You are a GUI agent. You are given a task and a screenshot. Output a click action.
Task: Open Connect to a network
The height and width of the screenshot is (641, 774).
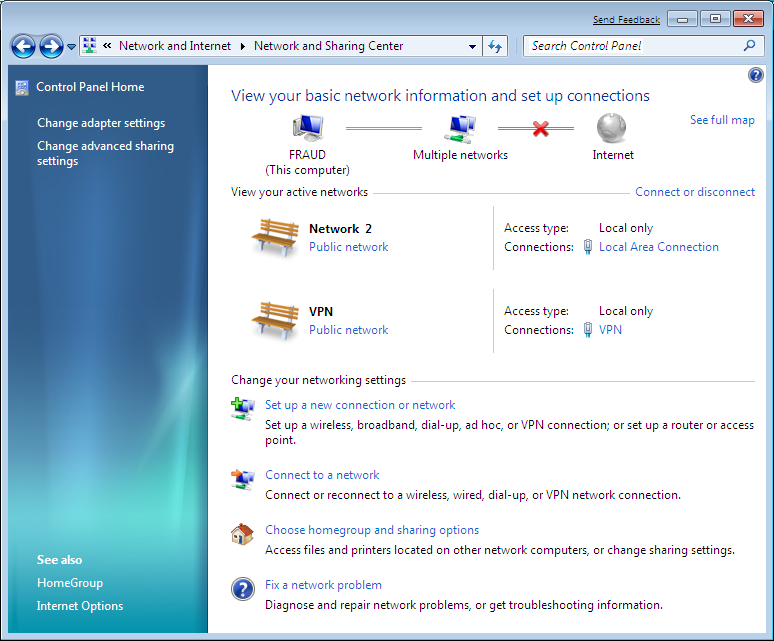coord(322,475)
